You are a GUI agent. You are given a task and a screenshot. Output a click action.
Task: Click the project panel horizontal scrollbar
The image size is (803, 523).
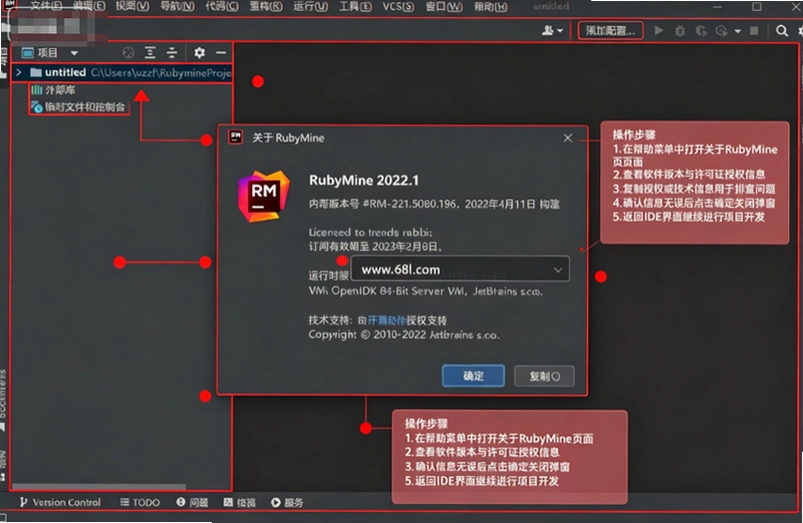coord(98,486)
